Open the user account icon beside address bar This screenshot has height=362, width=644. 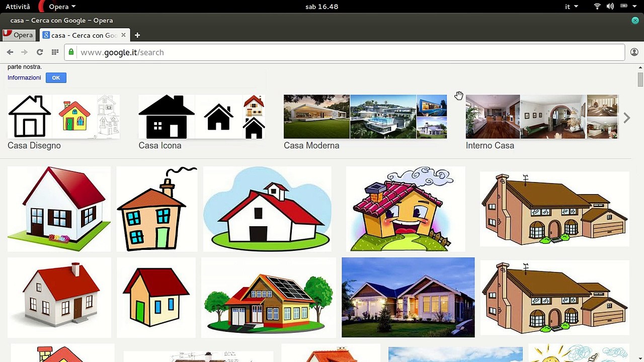pyautogui.click(x=634, y=52)
